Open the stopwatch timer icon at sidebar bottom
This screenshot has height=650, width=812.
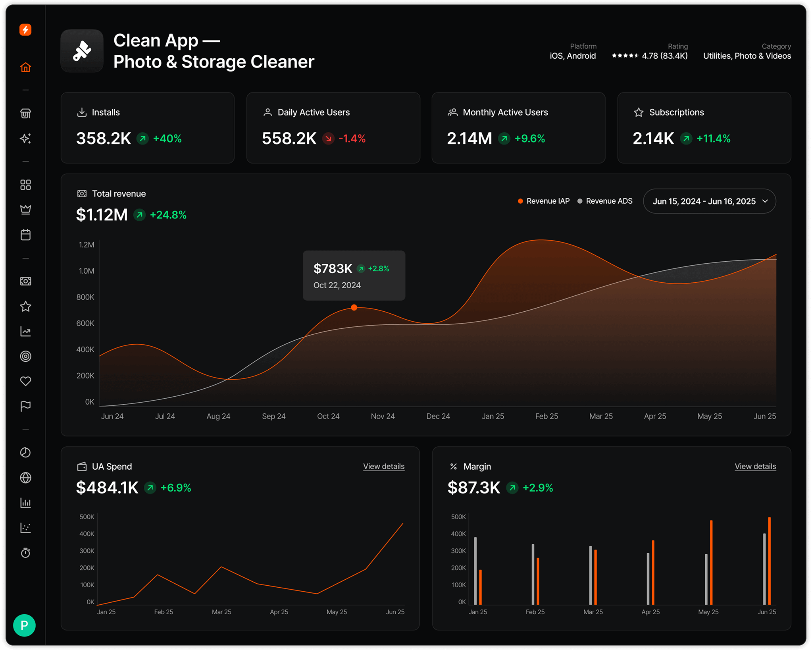coord(25,553)
